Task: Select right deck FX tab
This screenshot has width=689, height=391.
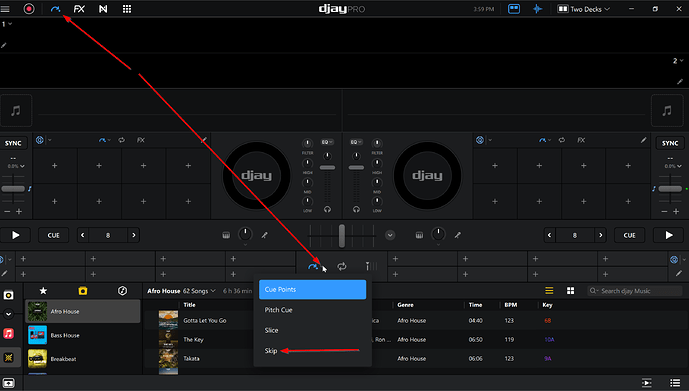Action: pos(581,140)
